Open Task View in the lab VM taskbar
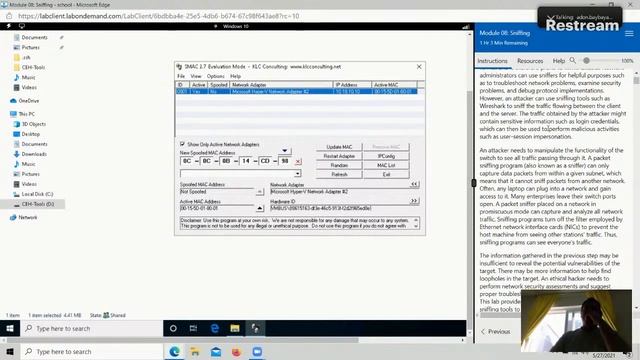 coord(193,328)
